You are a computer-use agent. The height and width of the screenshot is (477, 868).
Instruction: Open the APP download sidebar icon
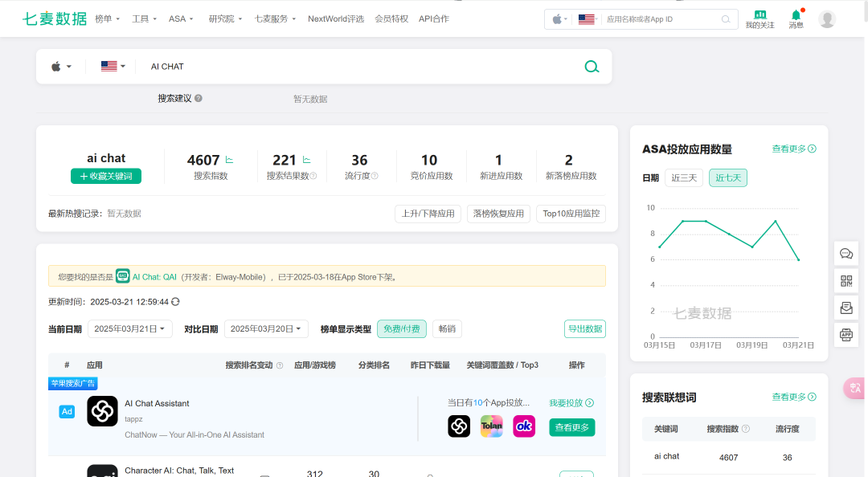(x=846, y=334)
